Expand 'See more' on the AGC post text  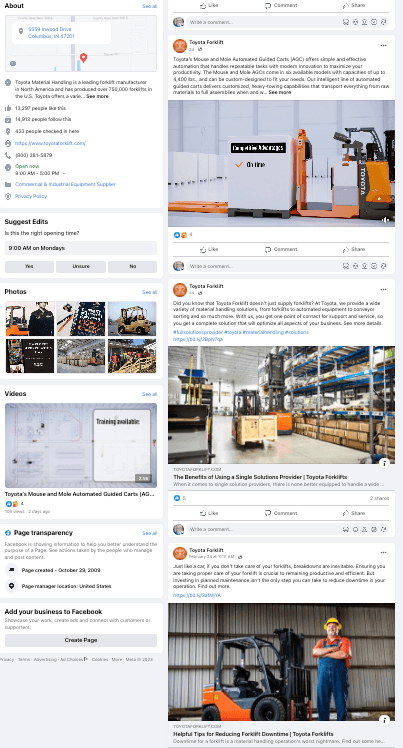point(279,92)
